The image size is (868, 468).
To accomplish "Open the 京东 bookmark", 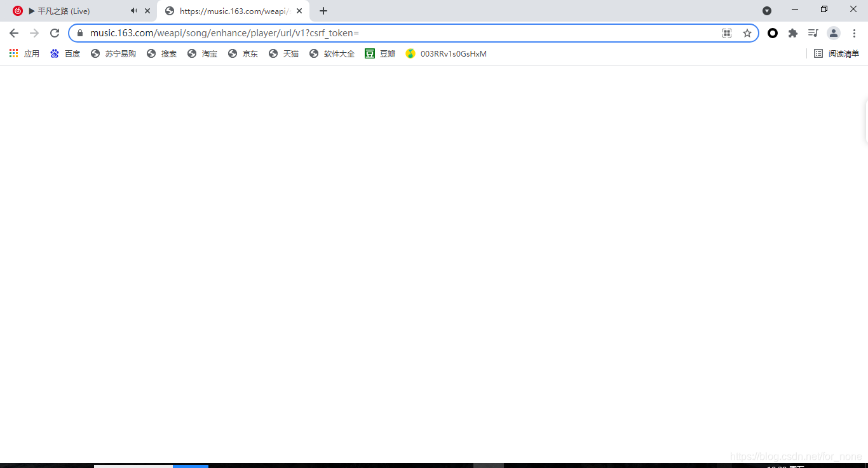I will pos(243,54).
